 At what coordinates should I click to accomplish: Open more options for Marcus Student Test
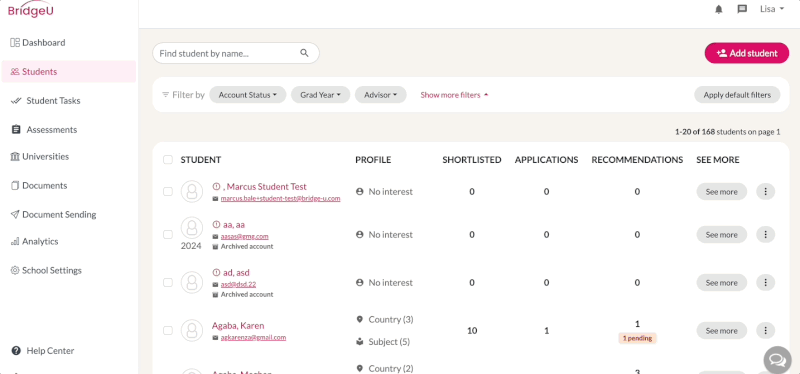[765, 192]
